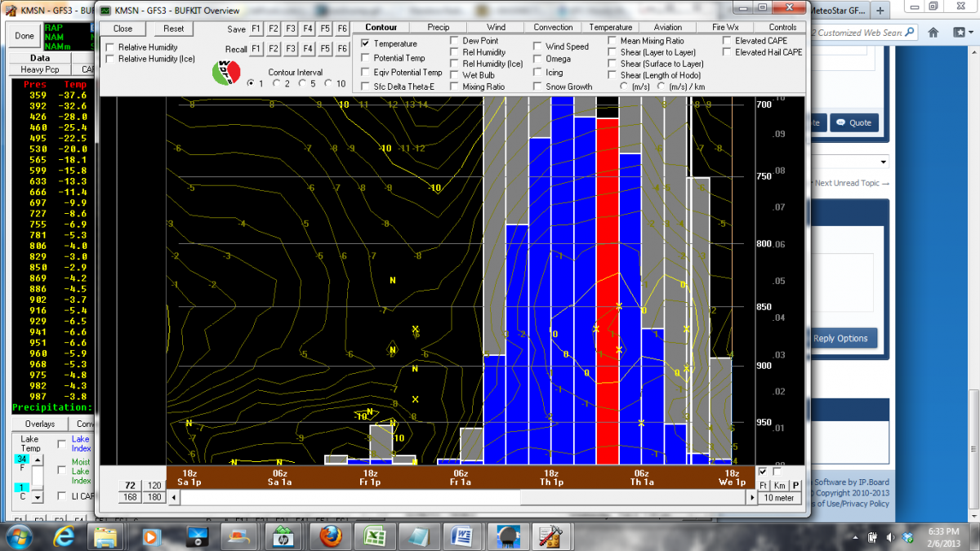Turn on Wind Speed contour

(538, 47)
